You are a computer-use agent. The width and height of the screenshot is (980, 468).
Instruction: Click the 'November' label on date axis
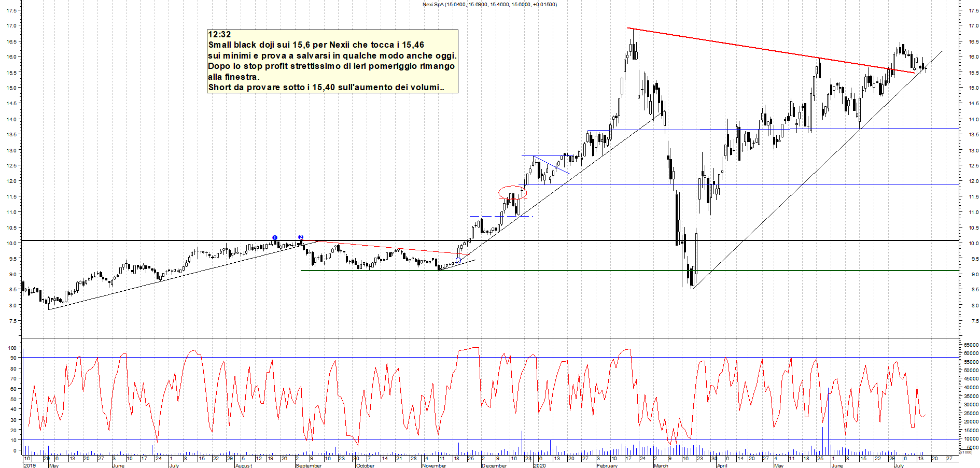(434, 465)
